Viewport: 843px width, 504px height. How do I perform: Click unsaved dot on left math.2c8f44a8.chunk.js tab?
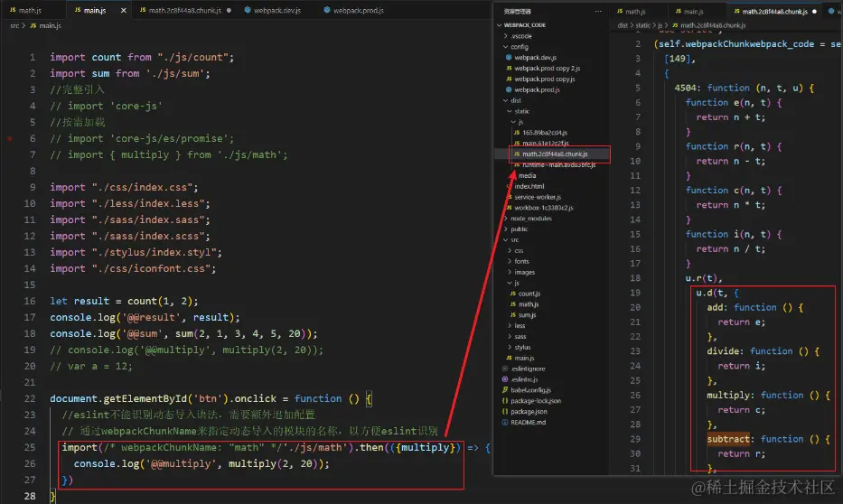point(229,10)
